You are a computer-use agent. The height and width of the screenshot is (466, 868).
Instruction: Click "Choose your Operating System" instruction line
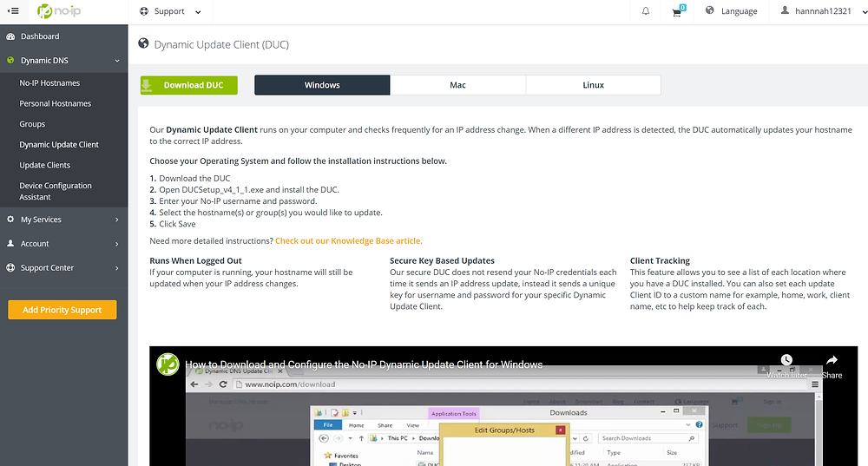click(x=298, y=161)
